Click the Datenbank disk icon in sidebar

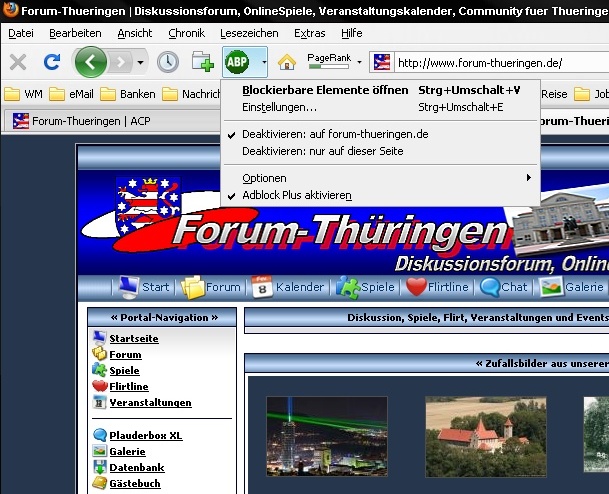pyautogui.click(x=100, y=467)
